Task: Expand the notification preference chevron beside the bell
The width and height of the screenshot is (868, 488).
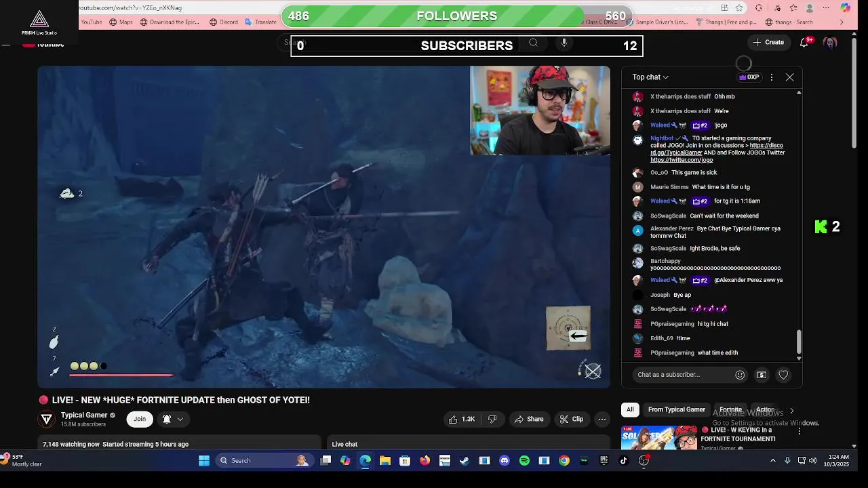Action: (180, 419)
